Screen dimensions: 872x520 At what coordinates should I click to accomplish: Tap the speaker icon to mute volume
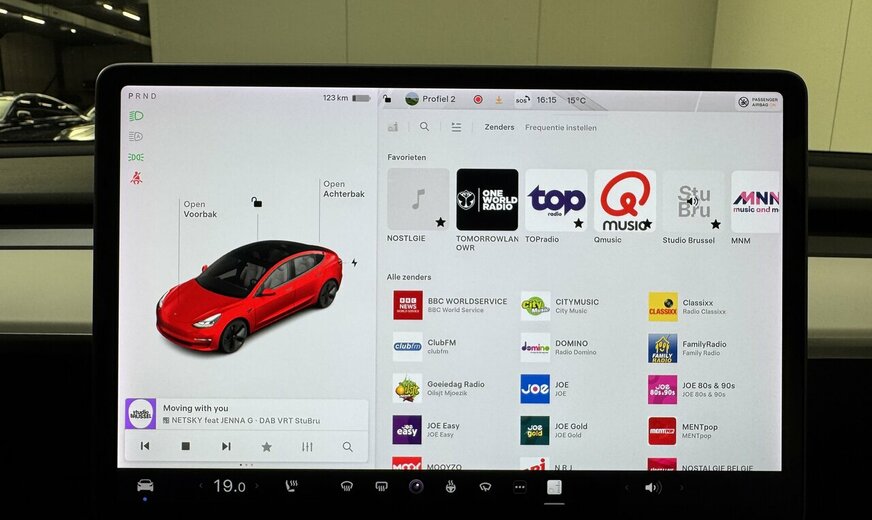coord(652,488)
